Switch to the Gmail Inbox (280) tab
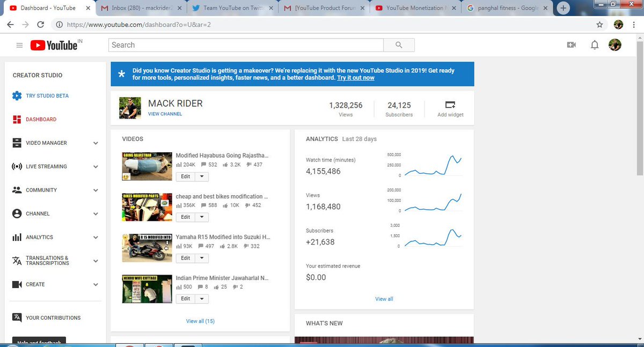Screen dimensions: 644x347 click(142, 8)
